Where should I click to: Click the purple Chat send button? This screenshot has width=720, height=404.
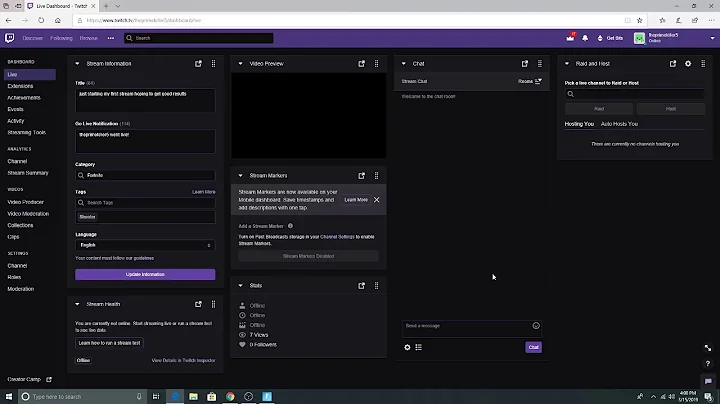(533, 347)
